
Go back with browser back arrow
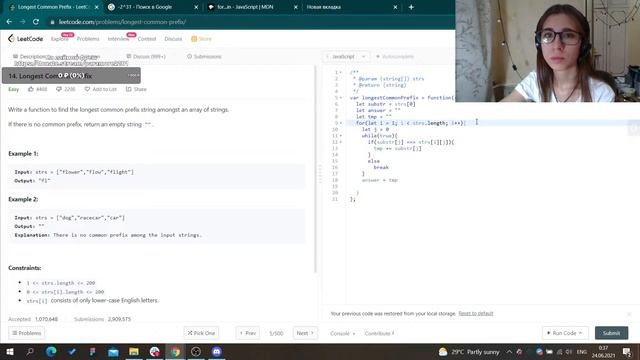click(x=9, y=22)
